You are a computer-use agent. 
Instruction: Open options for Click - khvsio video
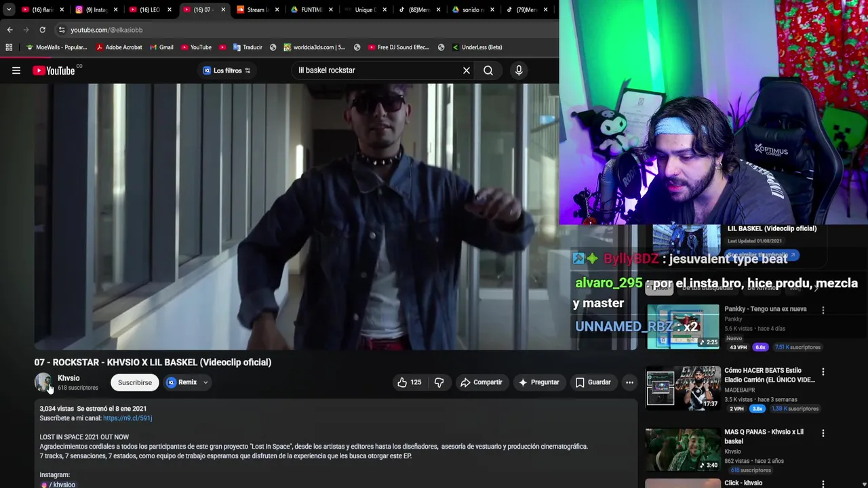point(823,484)
